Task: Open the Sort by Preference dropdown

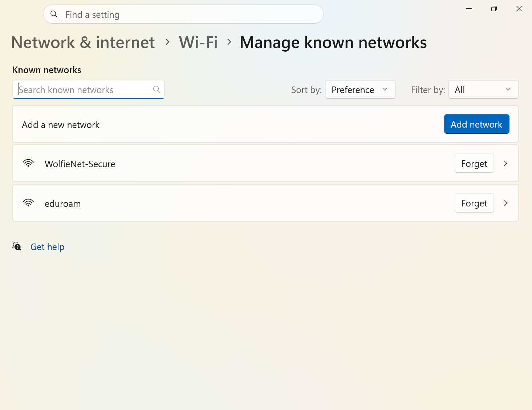Action: pos(360,89)
